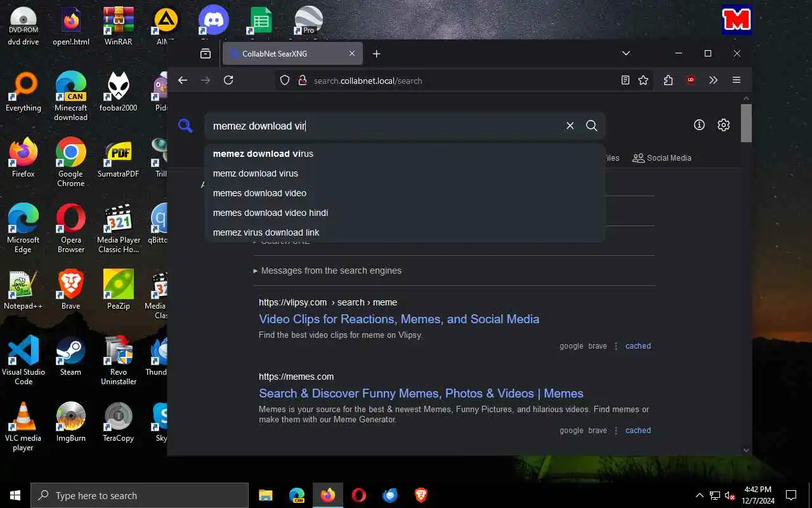
Task: Open the uBlock Origin extension icon
Action: (x=691, y=80)
